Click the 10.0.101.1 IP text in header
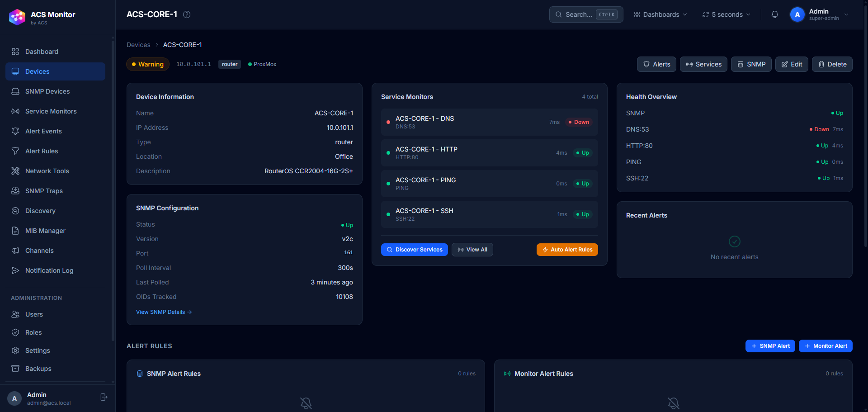Screen dimensions: 868x412 (193, 64)
